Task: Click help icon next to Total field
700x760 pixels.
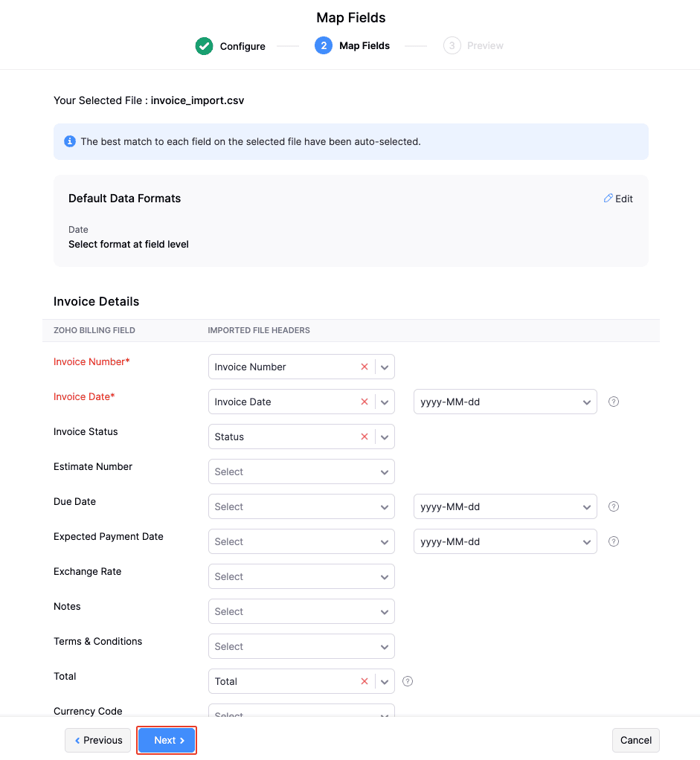Action: click(x=408, y=681)
